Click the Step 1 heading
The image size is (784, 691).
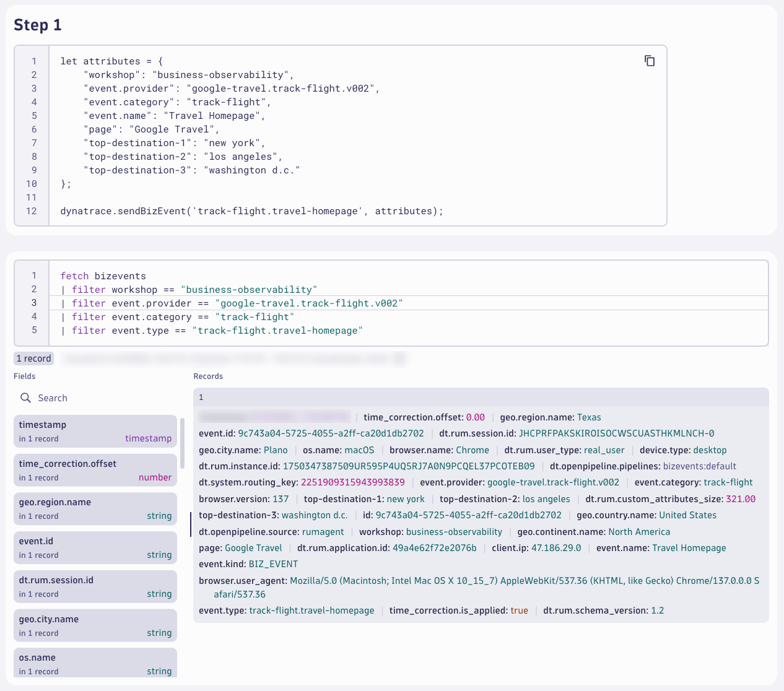tap(38, 25)
